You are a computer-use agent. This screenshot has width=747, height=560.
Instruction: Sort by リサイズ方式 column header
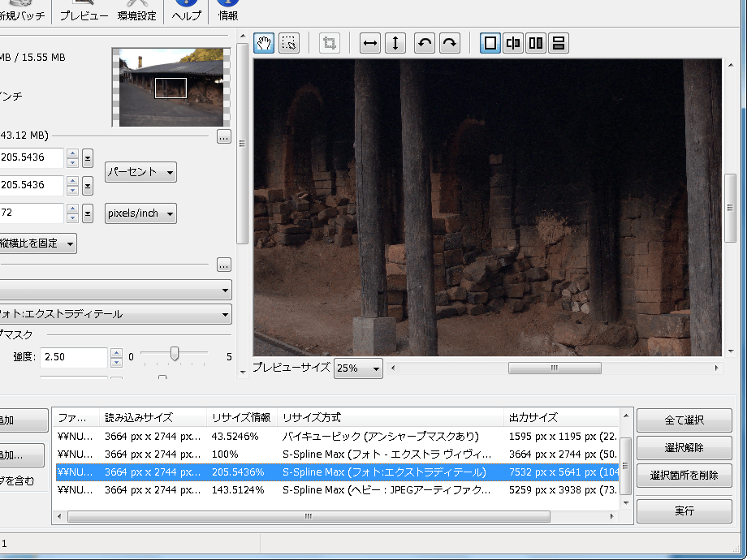coord(390,418)
